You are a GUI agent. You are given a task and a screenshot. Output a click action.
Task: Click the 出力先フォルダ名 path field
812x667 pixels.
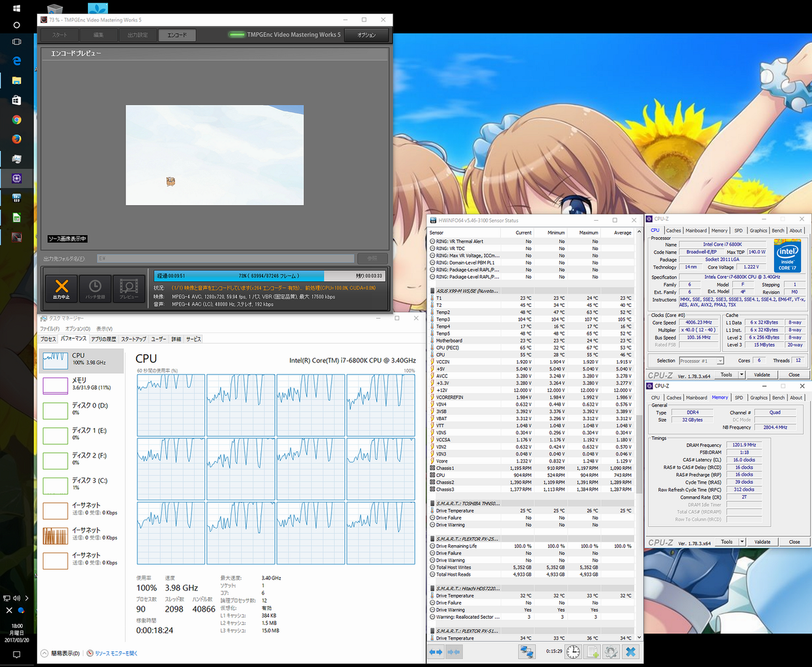pos(225,259)
